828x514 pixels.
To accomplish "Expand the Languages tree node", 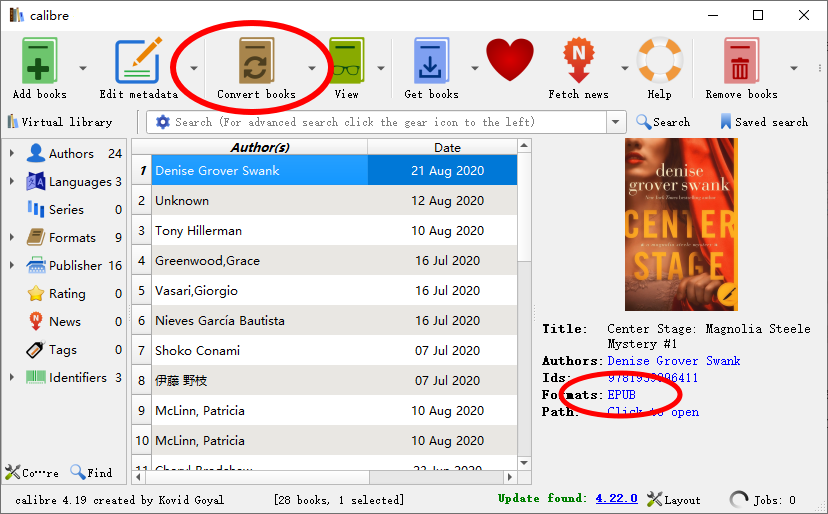I will (x=12, y=181).
